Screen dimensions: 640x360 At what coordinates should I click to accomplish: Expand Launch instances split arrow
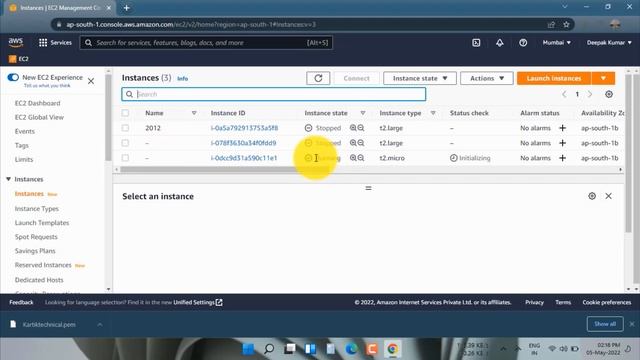click(603, 78)
